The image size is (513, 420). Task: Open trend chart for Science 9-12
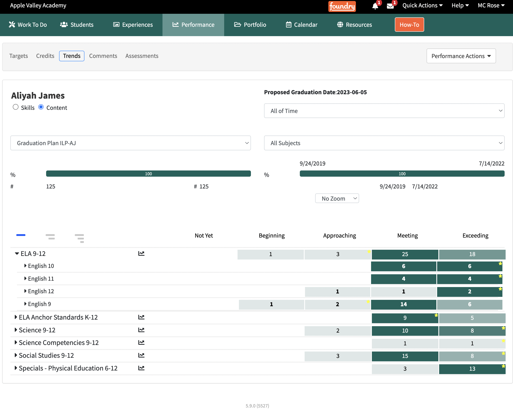[x=141, y=330]
